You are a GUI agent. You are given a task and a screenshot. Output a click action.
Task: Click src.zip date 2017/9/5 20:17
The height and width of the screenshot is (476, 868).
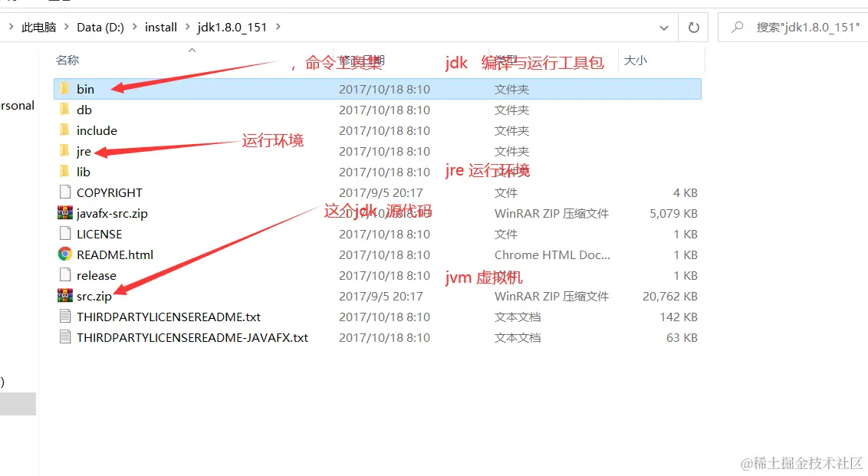(x=381, y=296)
